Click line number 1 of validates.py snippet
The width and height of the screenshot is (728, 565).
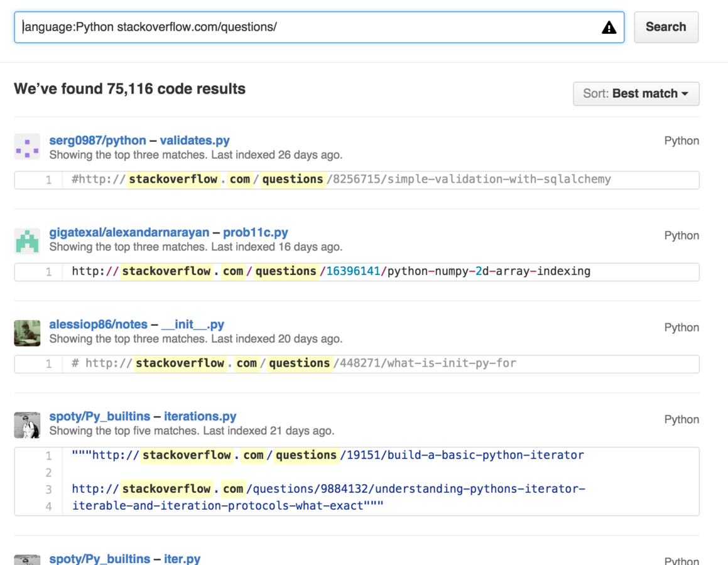point(49,180)
